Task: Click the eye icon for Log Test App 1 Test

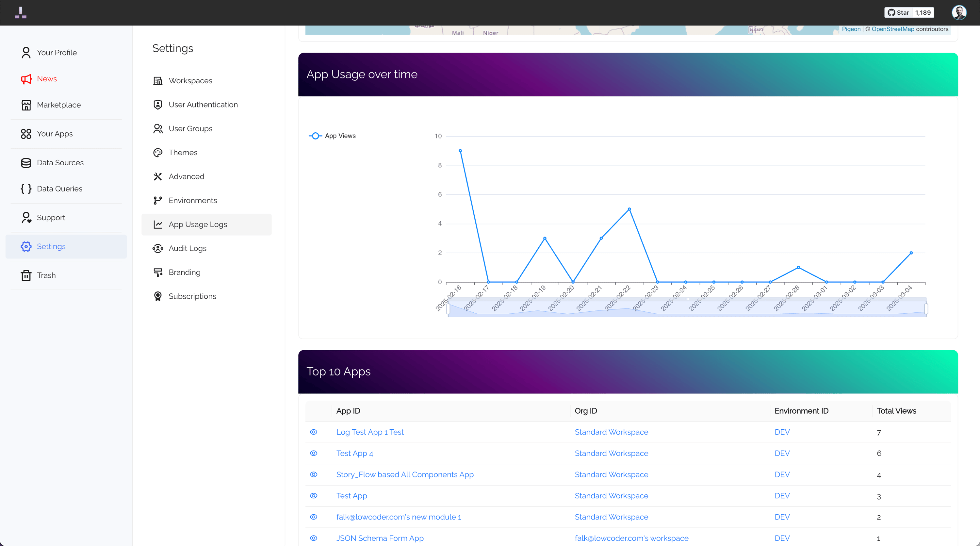Action: click(314, 432)
